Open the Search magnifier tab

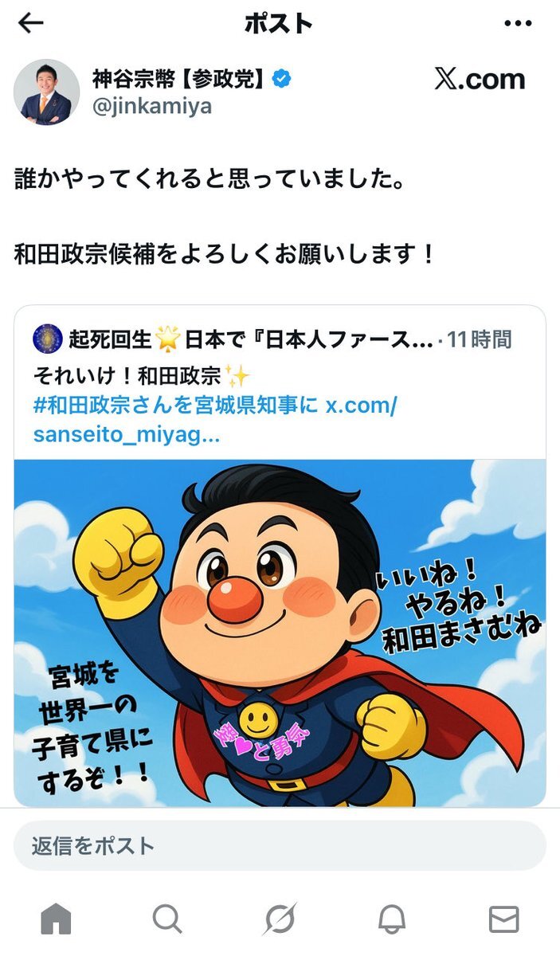pos(167,919)
